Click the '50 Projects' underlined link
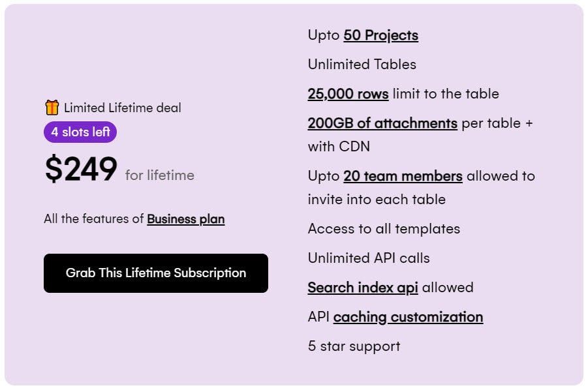Viewport: 588px width, 390px height. click(380, 35)
